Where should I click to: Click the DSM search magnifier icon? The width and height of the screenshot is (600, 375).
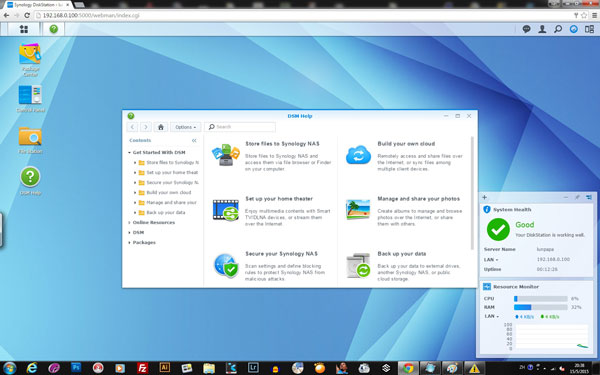click(558, 29)
